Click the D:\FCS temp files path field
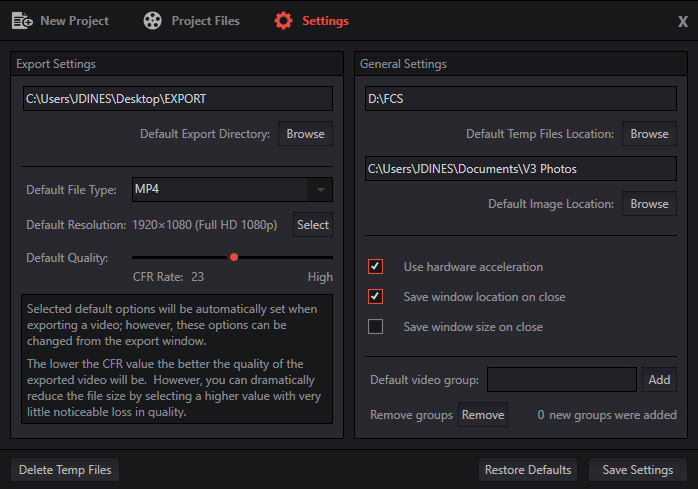Viewport: 698px width, 489px height. pos(521,98)
